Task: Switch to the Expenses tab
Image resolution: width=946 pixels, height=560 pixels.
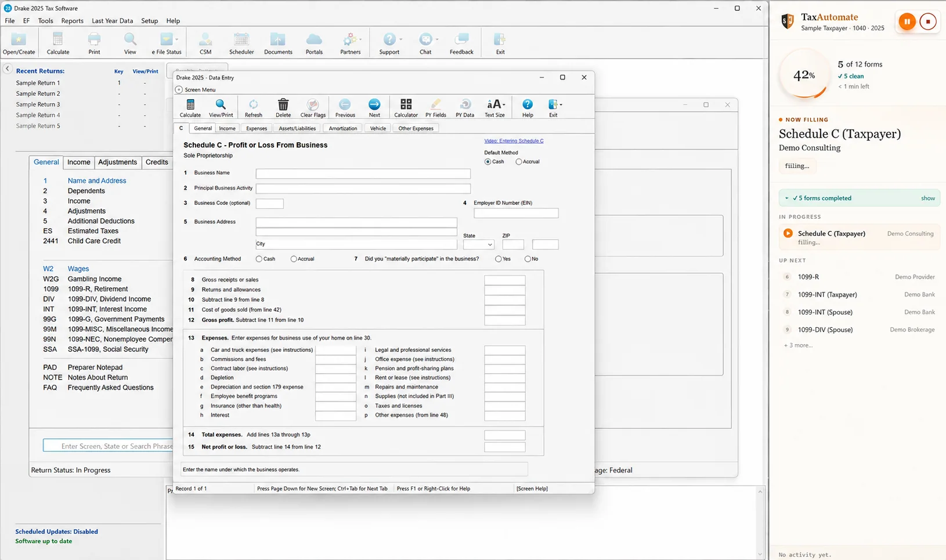Action: pyautogui.click(x=257, y=128)
